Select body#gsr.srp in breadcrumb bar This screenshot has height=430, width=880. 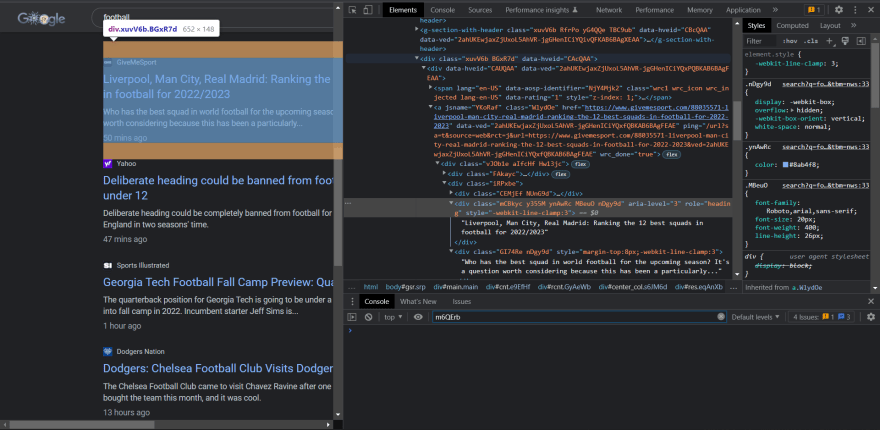[x=406, y=287]
